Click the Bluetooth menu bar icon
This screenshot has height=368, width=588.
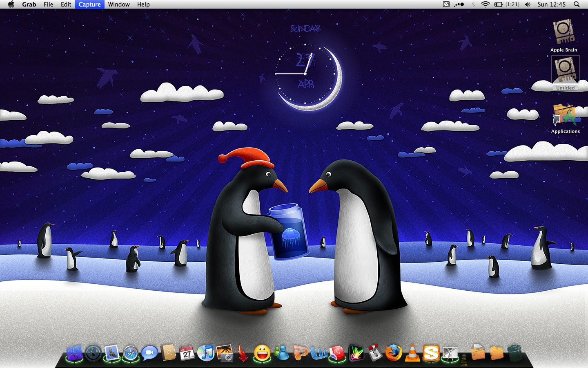(x=473, y=4)
